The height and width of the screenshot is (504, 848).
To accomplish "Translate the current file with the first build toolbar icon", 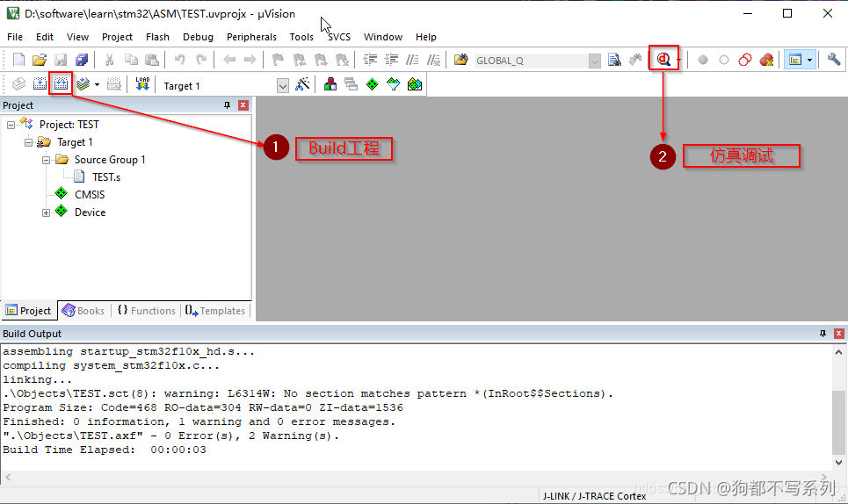I will click(18, 84).
